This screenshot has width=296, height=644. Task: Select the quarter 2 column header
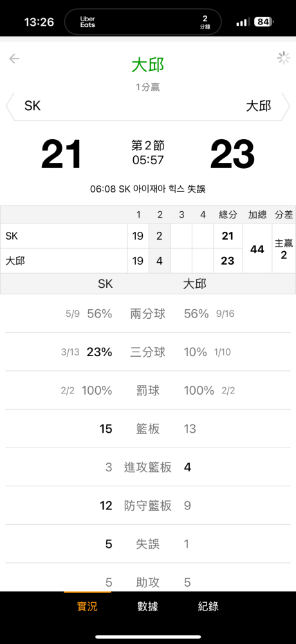160,215
